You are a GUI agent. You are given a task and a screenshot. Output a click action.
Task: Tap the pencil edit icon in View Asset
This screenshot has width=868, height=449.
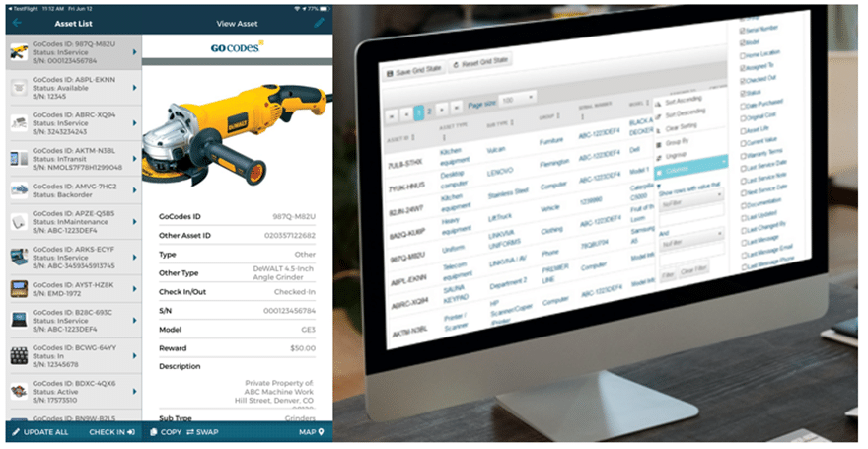click(x=319, y=23)
